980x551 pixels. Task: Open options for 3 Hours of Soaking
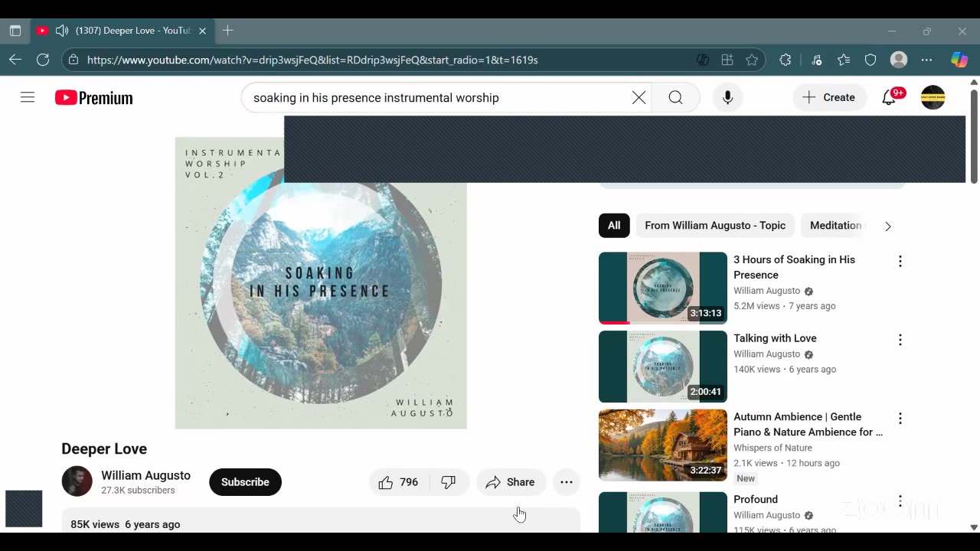pos(900,261)
